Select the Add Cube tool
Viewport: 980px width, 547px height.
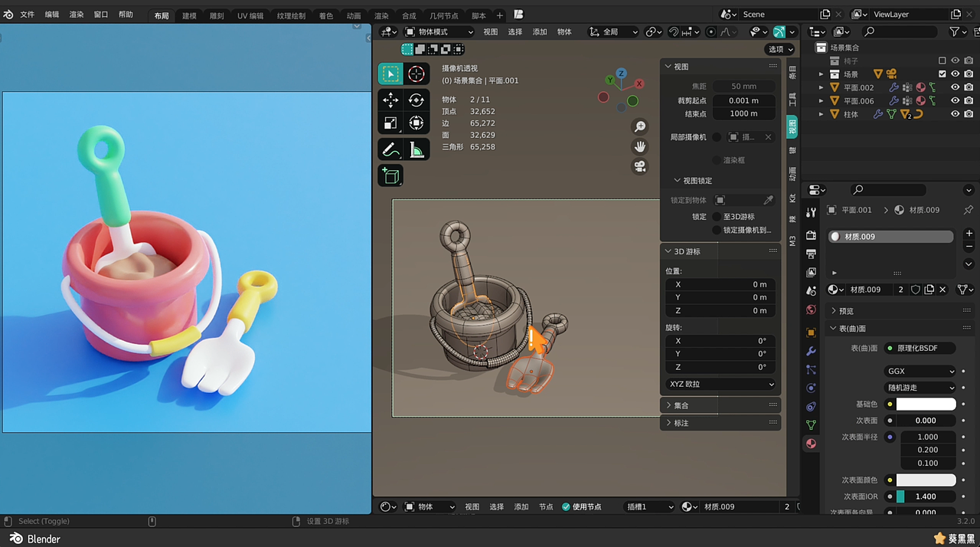[390, 175]
